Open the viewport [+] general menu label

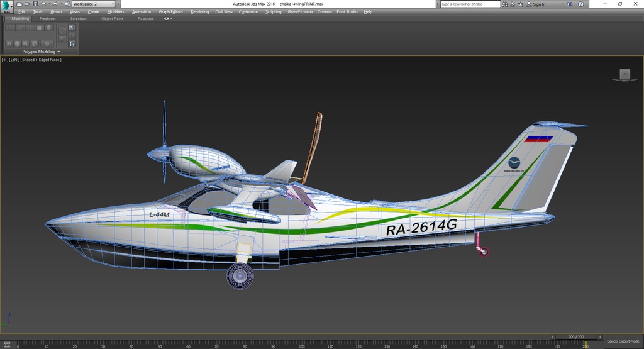[x=5, y=60]
